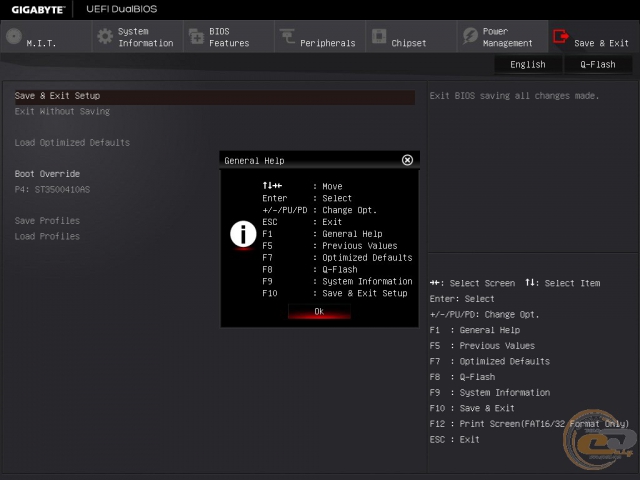Select Load Optimized Defaults
This screenshot has width=640, height=480.
coord(72,143)
